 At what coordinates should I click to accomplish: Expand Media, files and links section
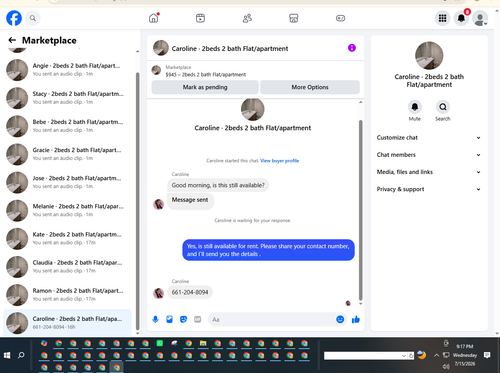429,172
